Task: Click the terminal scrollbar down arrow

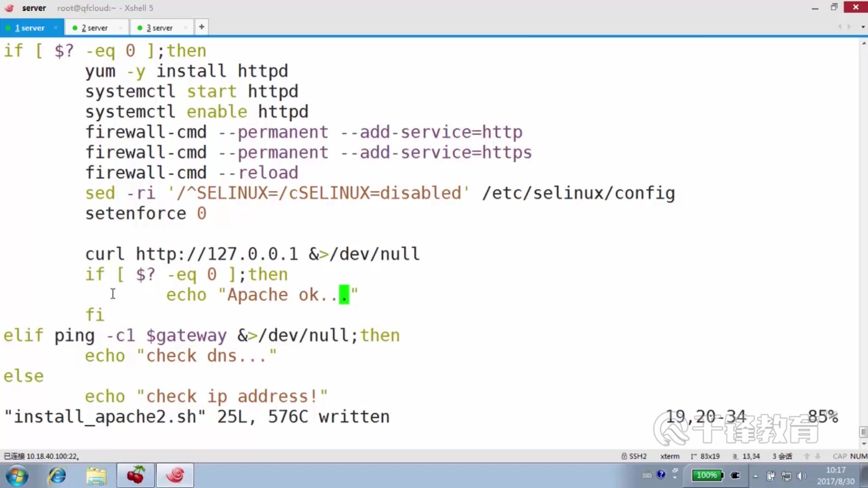Action: pyautogui.click(x=864, y=444)
